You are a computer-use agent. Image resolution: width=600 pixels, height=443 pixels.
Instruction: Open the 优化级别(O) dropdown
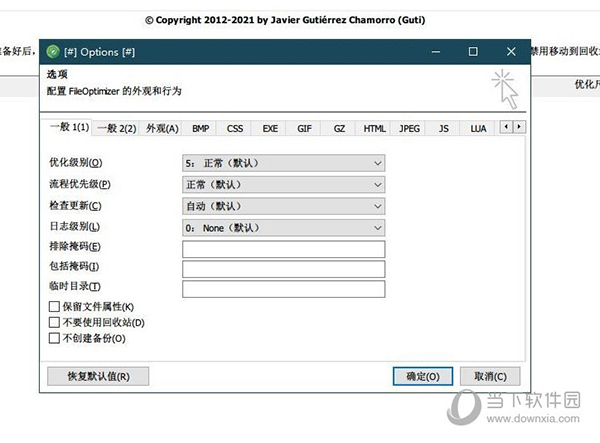pyautogui.click(x=284, y=163)
